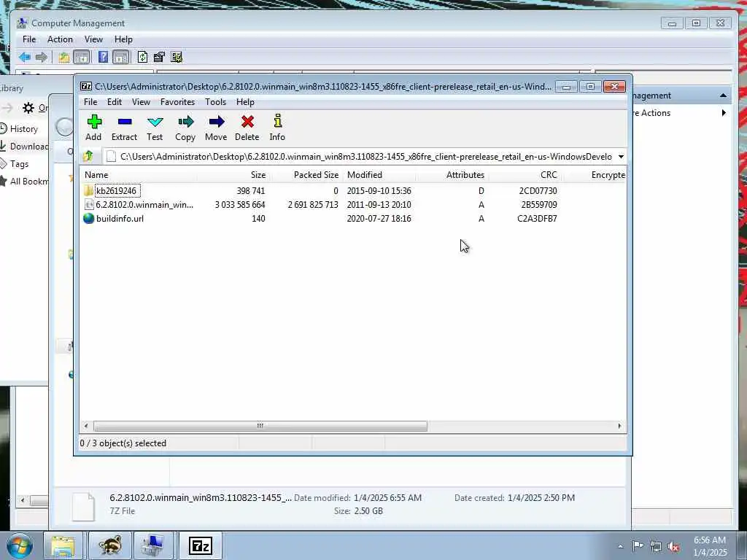Click the Properties icon in Computer Management toolbar
The height and width of the screenshot is (560, 747).
pyautogui.click(x=158, y=57)
